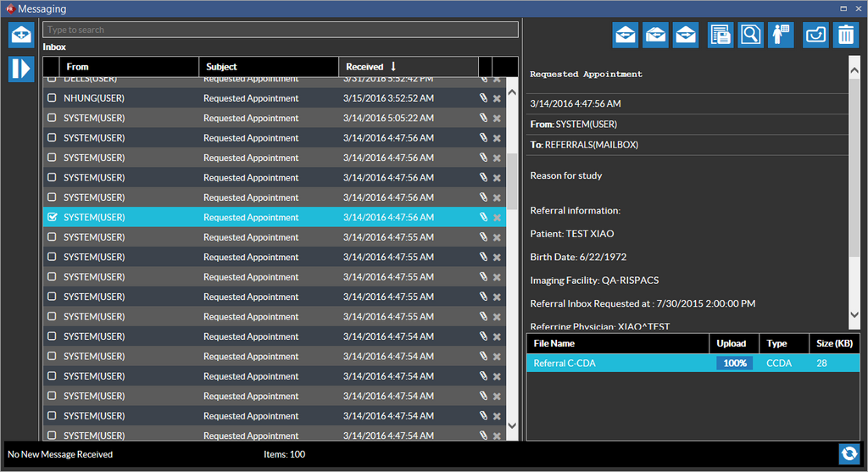
Task: Click the expand side panel arrow icon
Action: (x=21, y=69)
